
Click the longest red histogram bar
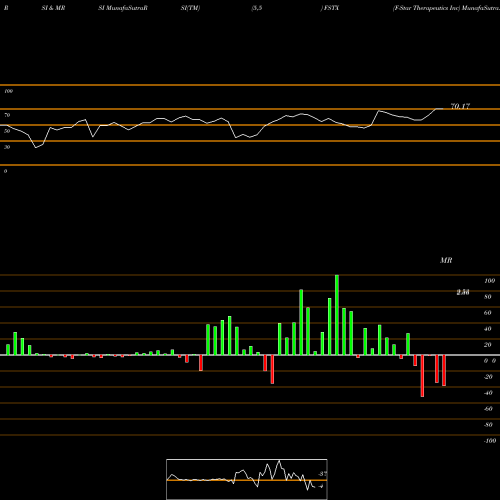(422, 376)
